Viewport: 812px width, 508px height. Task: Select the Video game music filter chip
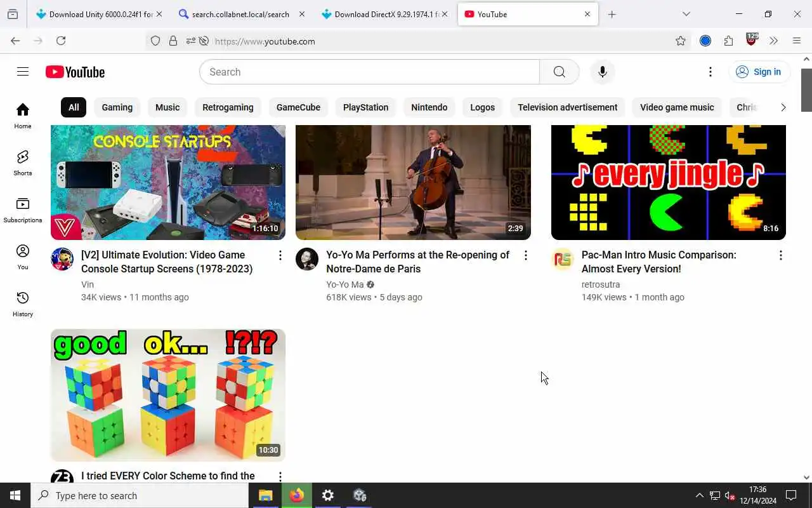pos(677,107)
